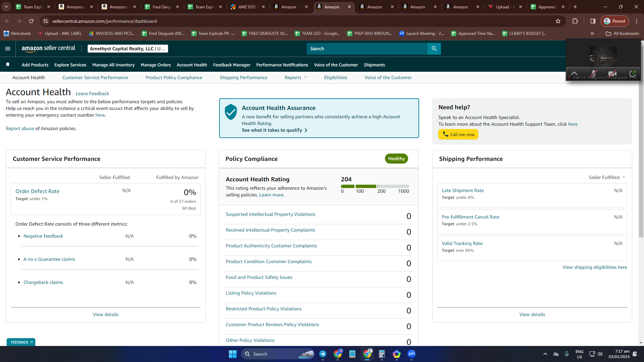Click the Amazon Seller Central logo
The height and width of the screenshot is (362, 644).
(x=48, y=48)
